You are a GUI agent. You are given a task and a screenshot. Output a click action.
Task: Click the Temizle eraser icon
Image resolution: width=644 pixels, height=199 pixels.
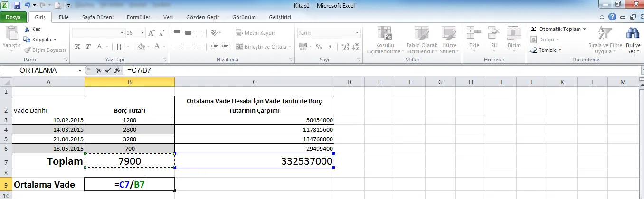[534, 50]
